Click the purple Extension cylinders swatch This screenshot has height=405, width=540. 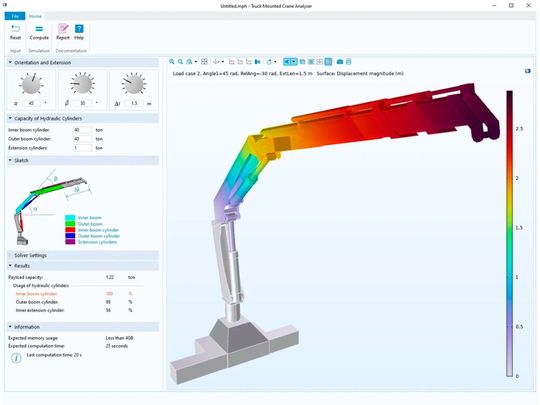point(70,242)
